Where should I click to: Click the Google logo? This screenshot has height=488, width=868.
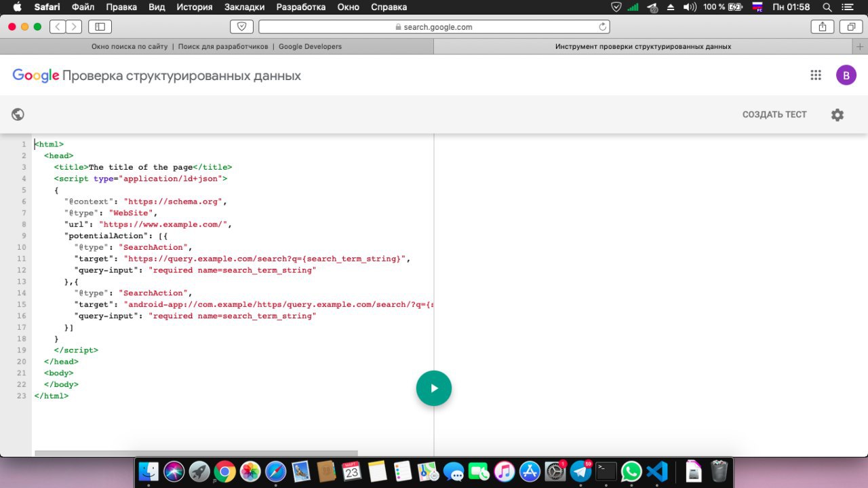[x=36, y=76]
